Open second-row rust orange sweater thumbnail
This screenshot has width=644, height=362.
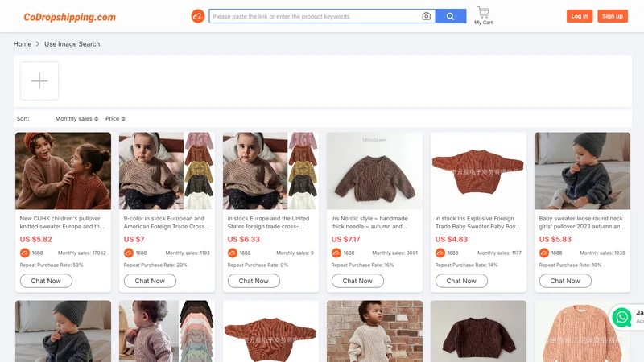270,331
